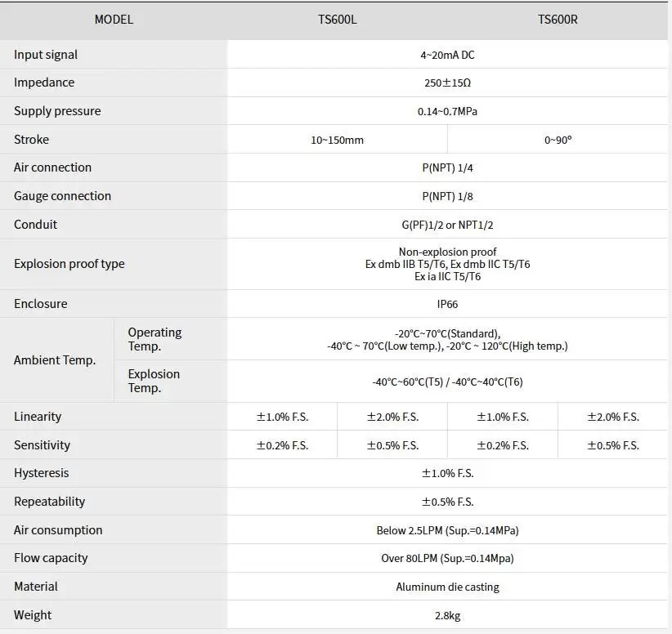Click the Ambient Temp. row label
The image size is (672, 634).
[55, 360]
